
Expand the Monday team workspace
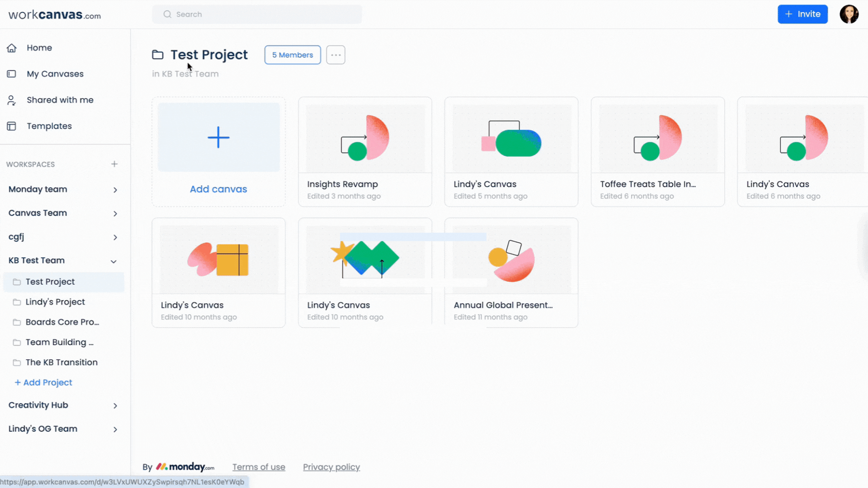(115, 190)
